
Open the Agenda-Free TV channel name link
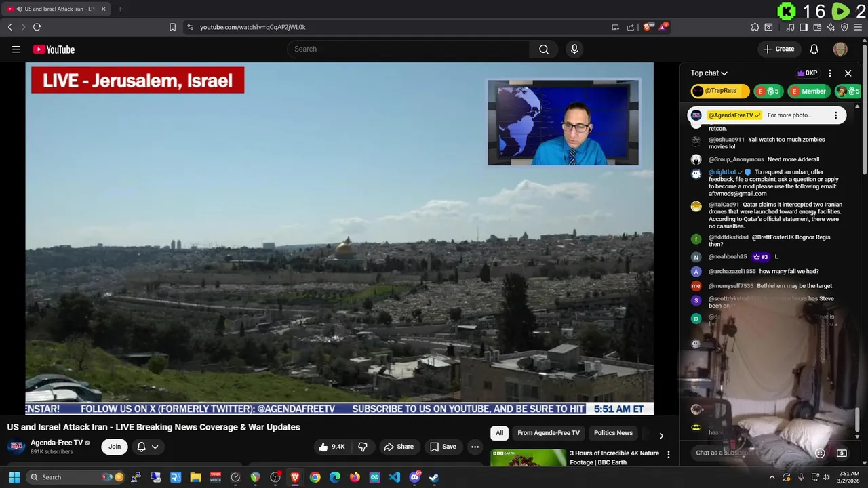(56, 443)
